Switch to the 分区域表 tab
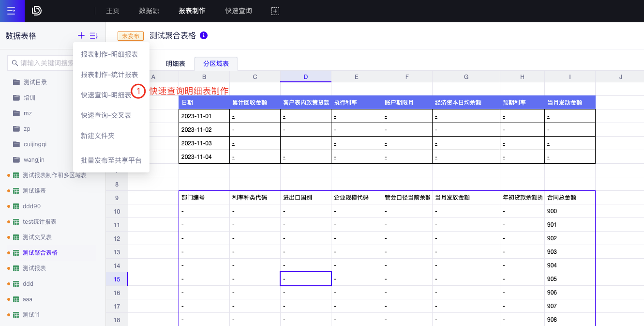Viewport: 644px width, 326px height. point(216,63)
